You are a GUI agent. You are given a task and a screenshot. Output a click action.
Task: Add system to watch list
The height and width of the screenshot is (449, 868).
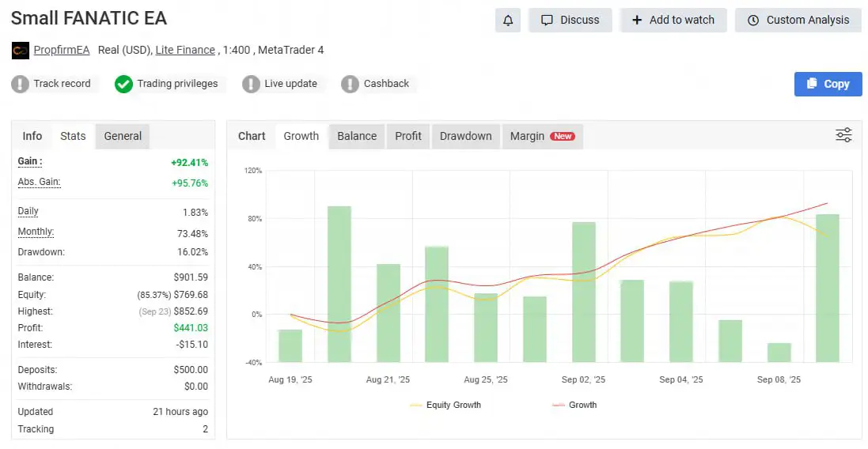coord(673,21)
